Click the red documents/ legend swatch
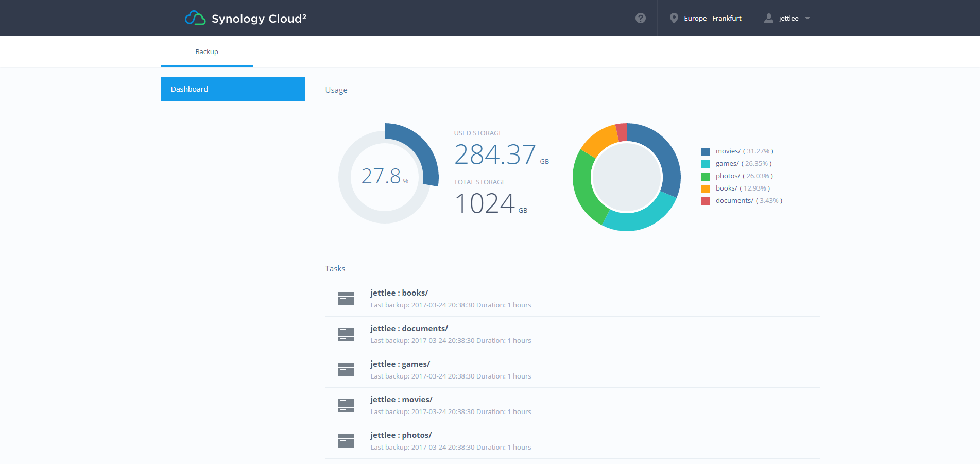 click(x=705, y=201)
